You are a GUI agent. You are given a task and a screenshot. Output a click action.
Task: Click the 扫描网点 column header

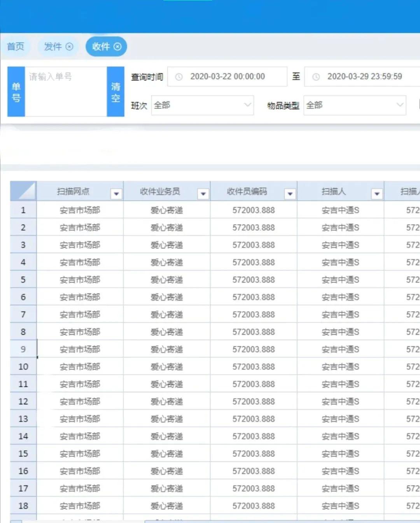tap(80, 191)
